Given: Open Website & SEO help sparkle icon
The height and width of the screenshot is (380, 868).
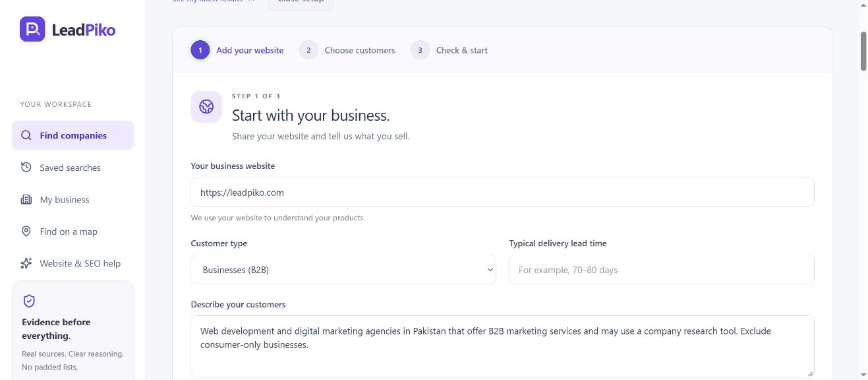Looking at the screenshot, I should click(x=26, y=263).
